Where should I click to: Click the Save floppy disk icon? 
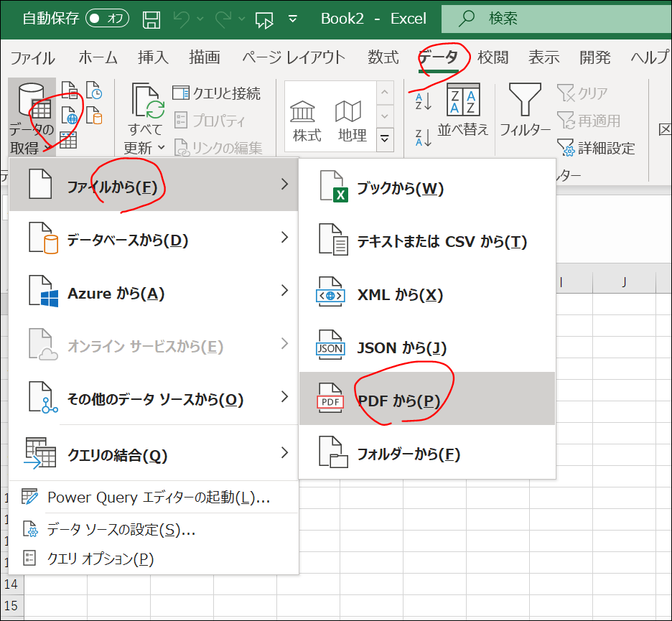click(x=151, y=19)
